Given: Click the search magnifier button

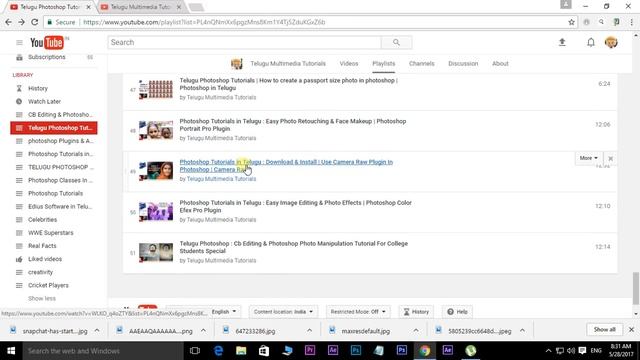Looking at the screenshot, I should 396,42.
